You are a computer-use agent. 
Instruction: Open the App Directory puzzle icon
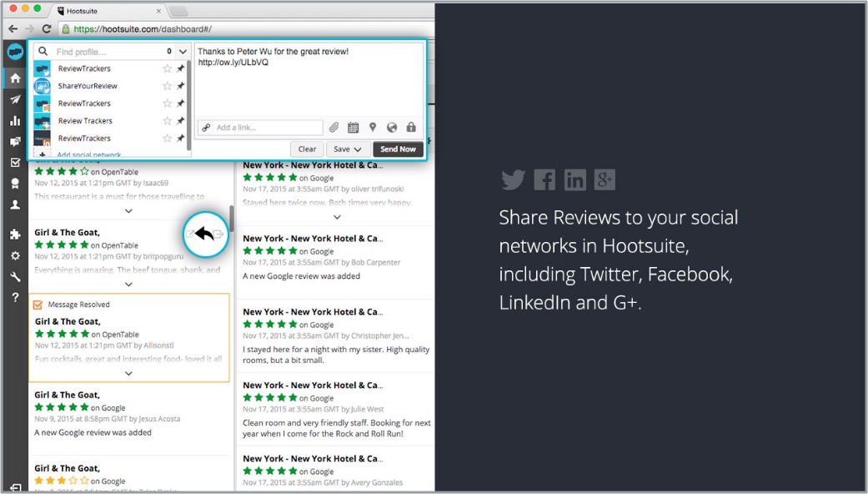(x=15, y=234)
